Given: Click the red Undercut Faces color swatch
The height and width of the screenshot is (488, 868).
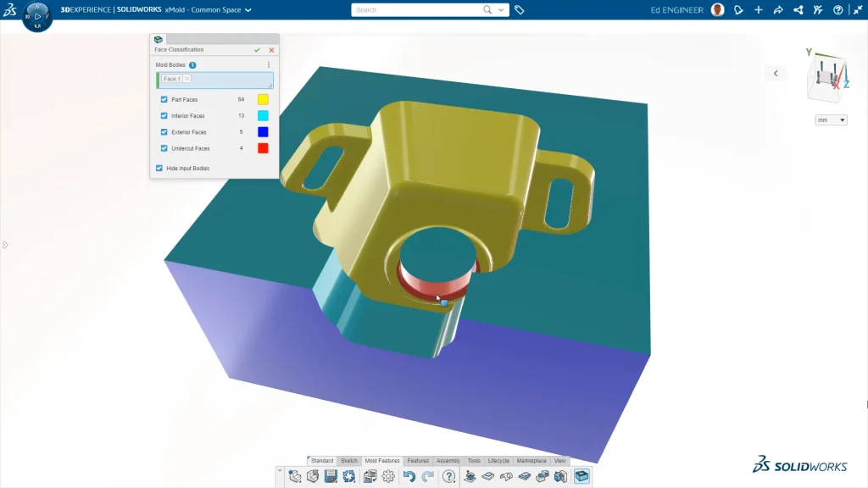Looking at the screenshot, I should pyautogui.click(x=263, y=148).
